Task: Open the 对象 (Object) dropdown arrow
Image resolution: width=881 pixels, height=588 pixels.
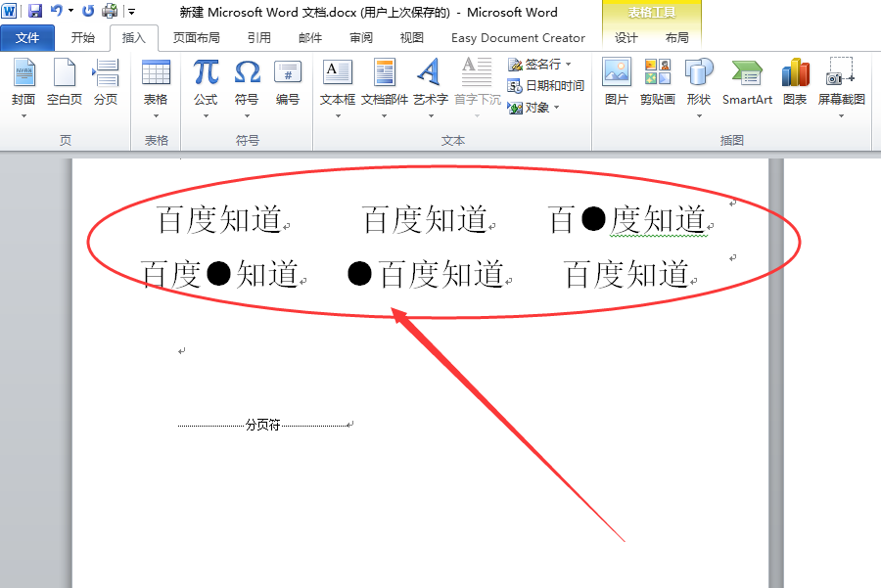Action: click(557, 108)
